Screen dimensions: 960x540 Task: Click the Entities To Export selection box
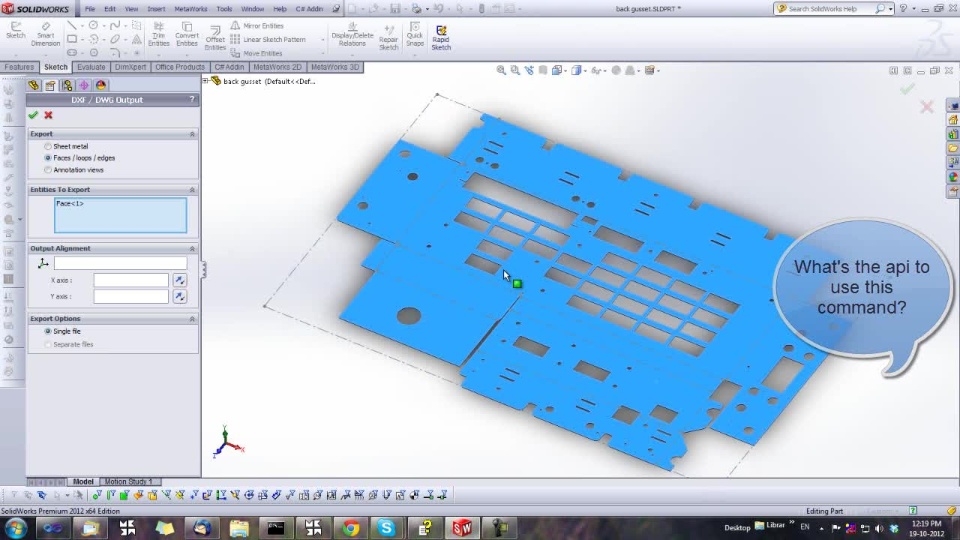(x=121, y=215)
